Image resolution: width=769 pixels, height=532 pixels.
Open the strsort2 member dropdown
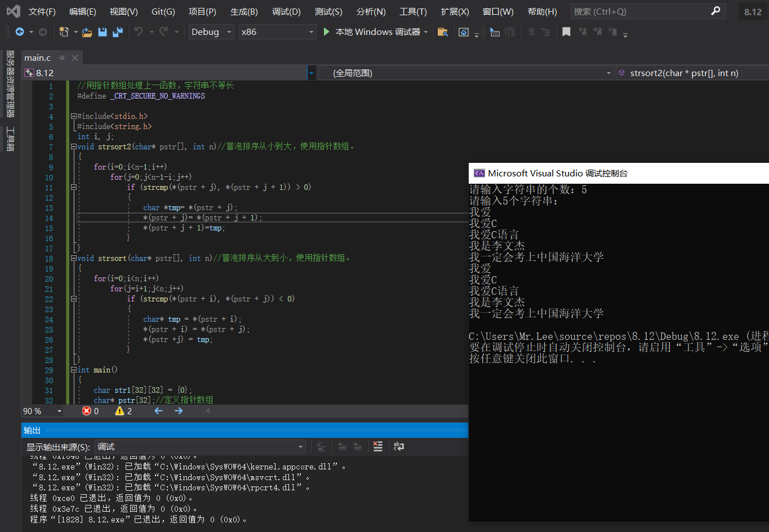(x=692, y=73)
